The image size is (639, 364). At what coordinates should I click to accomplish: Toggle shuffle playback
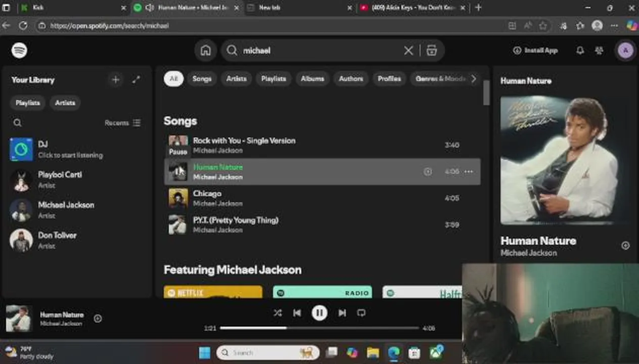pos(278,313)
